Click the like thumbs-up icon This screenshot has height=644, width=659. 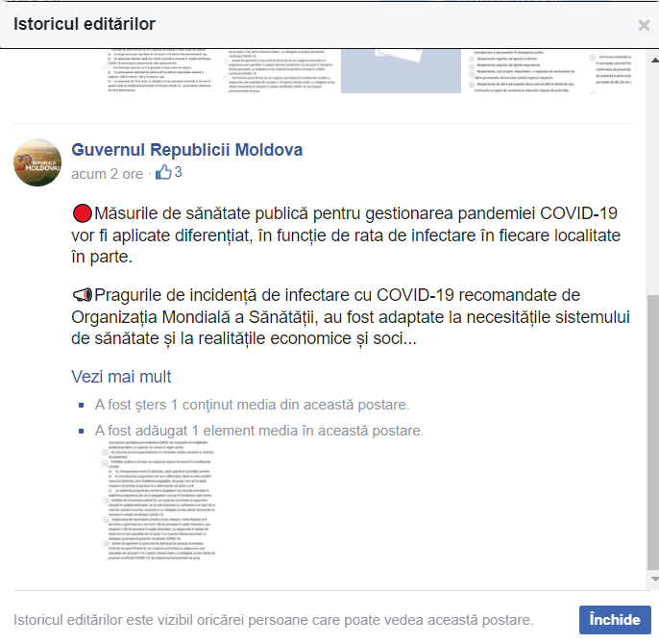pyautogui.click(x=163, y=172)
